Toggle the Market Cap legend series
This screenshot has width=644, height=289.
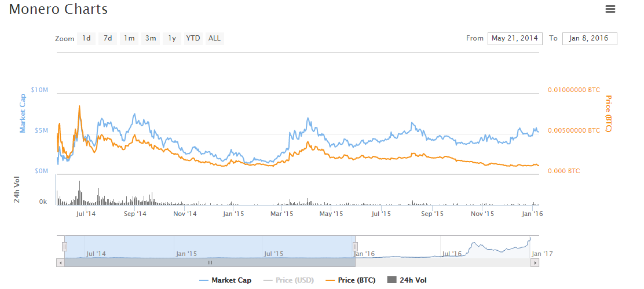pyautogui.click(x=225, y=280)
